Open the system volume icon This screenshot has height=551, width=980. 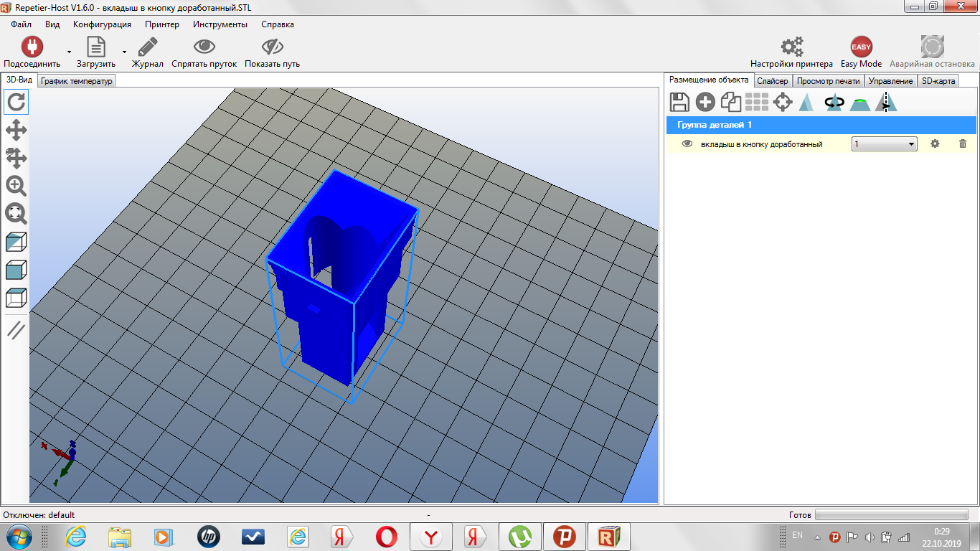tap(870, 537)
